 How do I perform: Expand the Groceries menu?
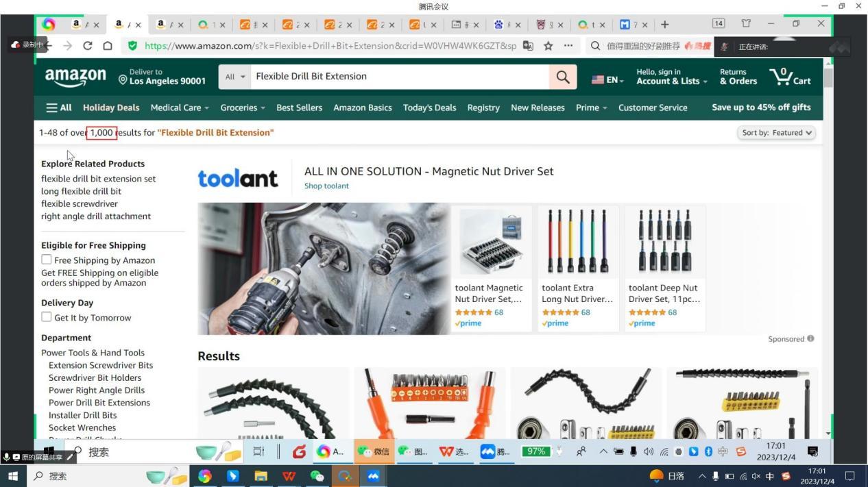[243, 108]
